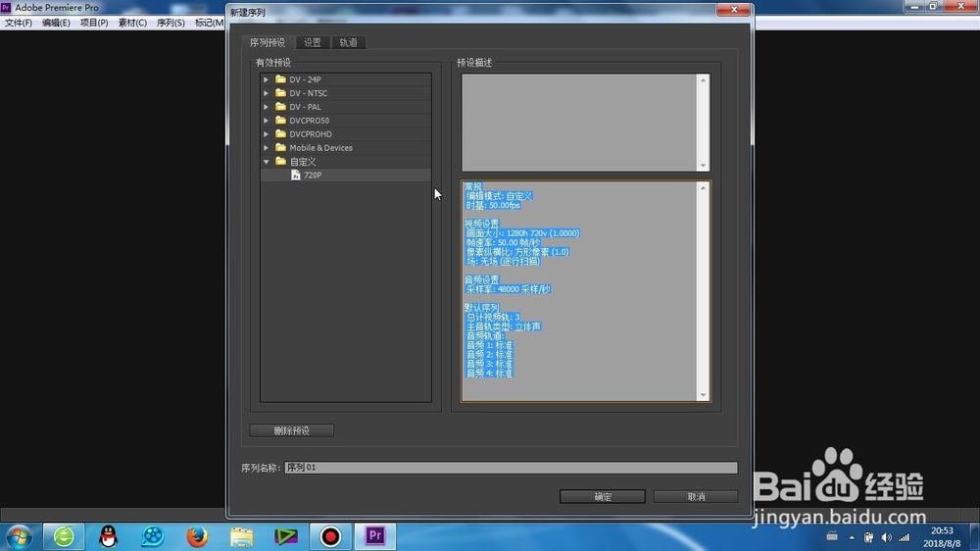Click the 画面大小 1280h 720v text line
980x551 pixels.
click(x=522, y=233)
